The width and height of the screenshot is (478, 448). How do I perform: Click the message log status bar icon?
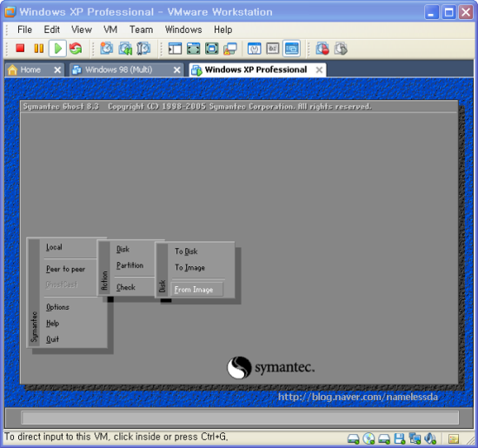click(x=454, y=439)
